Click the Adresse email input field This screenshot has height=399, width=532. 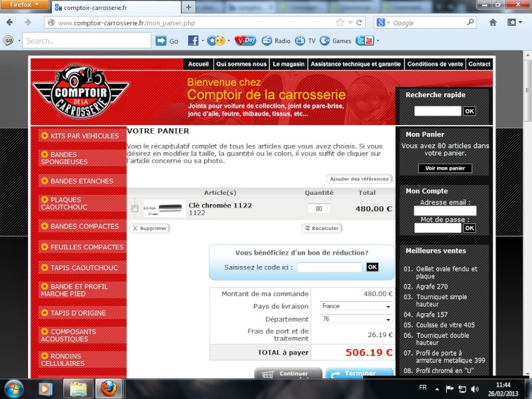coord(445,211)
